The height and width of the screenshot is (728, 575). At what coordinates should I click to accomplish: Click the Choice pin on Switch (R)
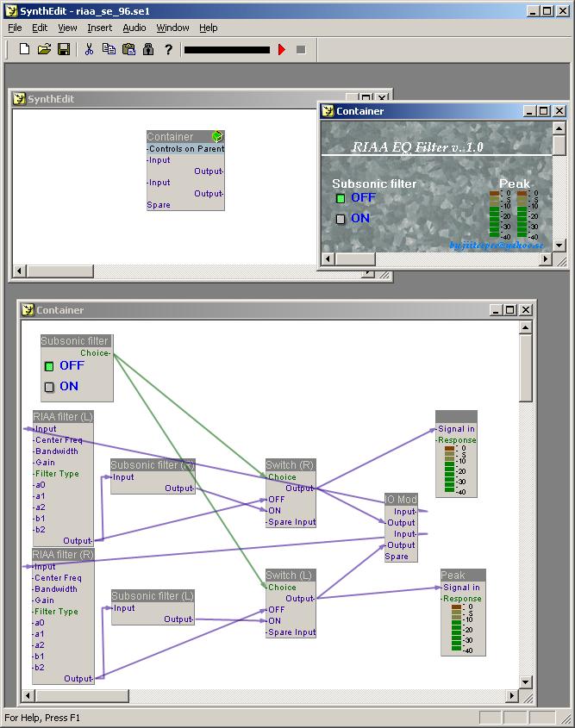281,476
